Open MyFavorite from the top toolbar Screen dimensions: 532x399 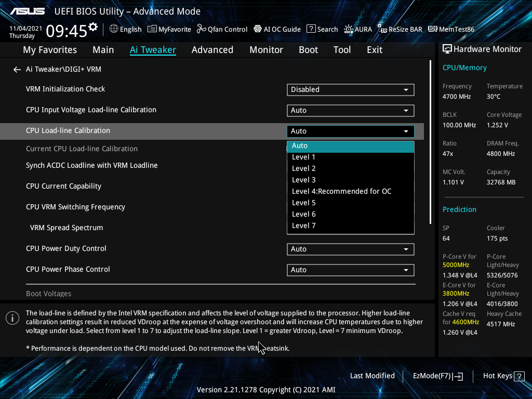pos(169,29)
